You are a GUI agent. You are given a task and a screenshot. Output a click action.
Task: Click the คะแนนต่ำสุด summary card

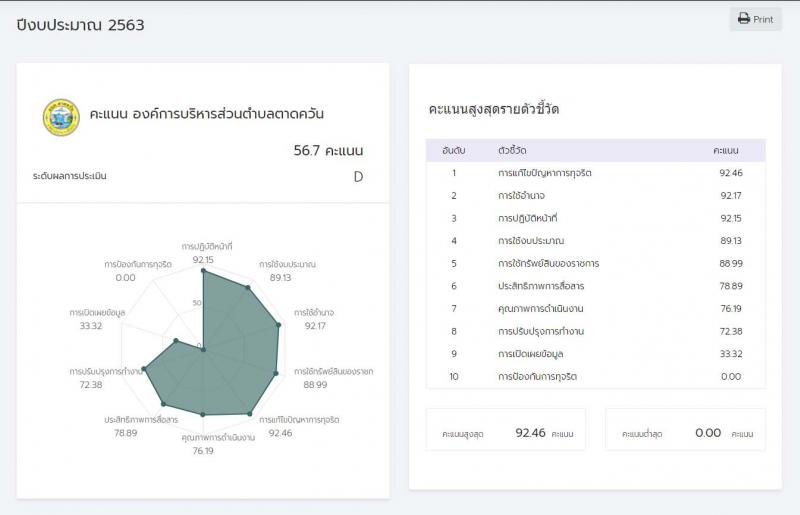coord(685,429)
